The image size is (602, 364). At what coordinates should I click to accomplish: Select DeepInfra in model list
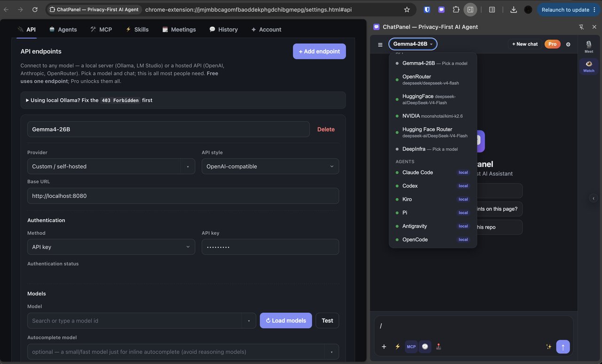433,149
